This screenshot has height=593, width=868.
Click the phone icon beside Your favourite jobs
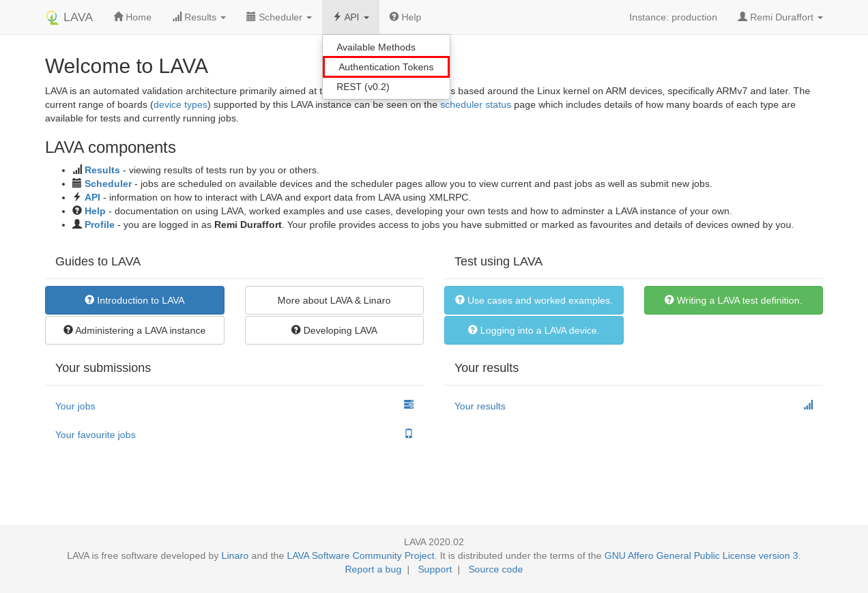[x=409, y=433]
